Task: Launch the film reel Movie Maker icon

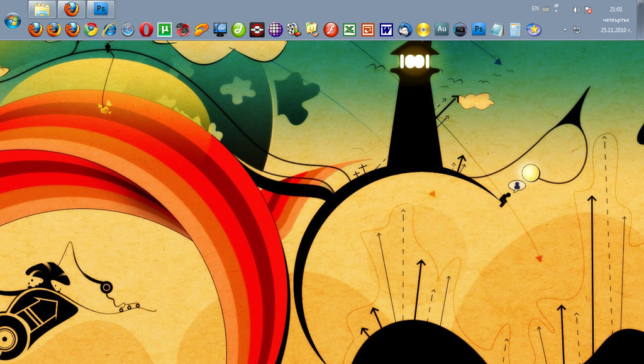Action: point(294,30)
